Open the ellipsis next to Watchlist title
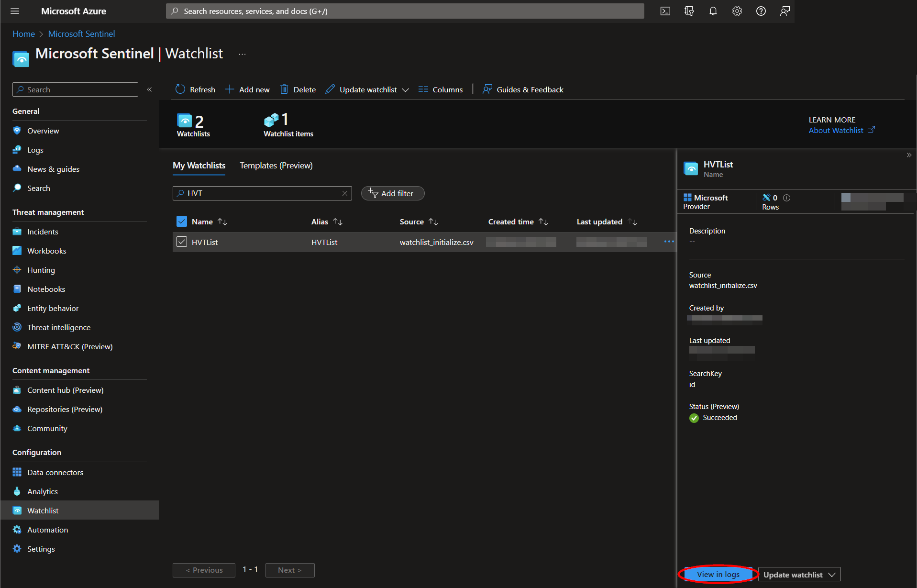Image resolution: width=917 pixels, height=588 pixels. [x=242, y=54]
